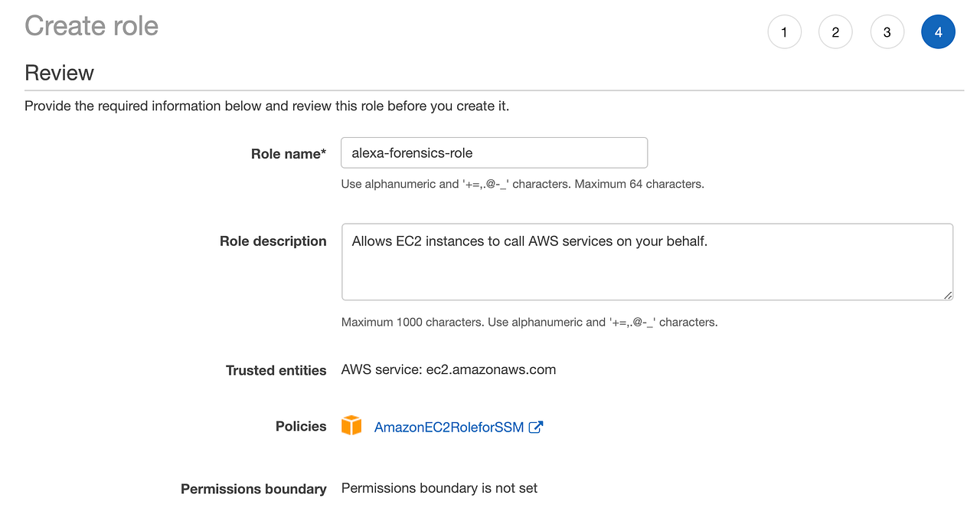Click the "Create role" page heading

92,26
